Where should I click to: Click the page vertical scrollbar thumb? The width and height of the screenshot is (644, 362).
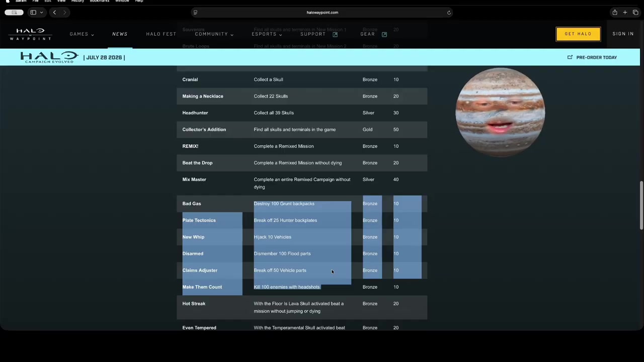(641, 205)
